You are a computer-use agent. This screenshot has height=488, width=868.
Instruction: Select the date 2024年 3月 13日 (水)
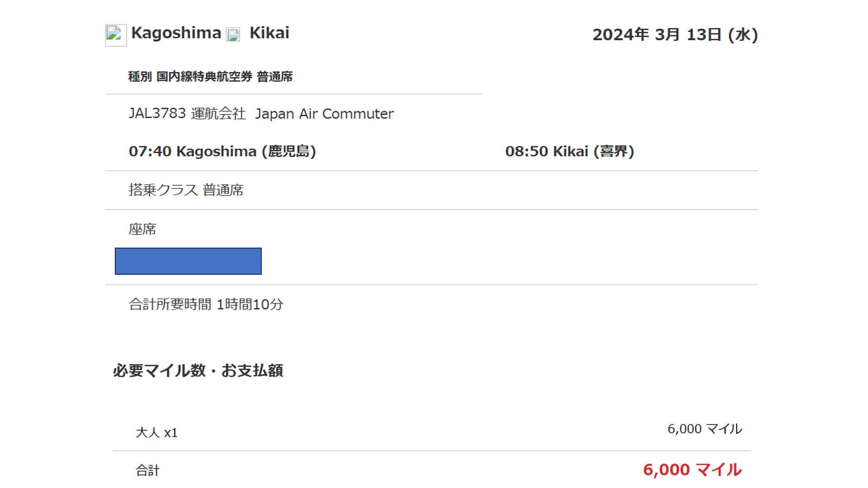(675, 35)
